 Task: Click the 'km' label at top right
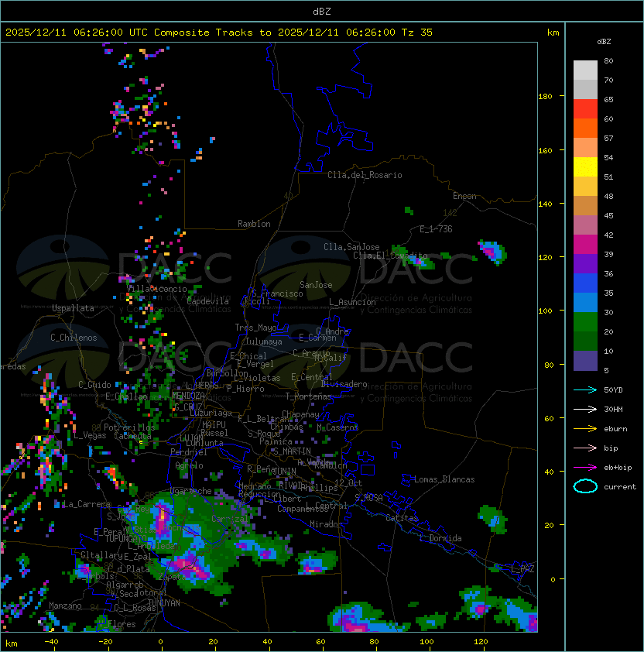(x=553, y=33)
